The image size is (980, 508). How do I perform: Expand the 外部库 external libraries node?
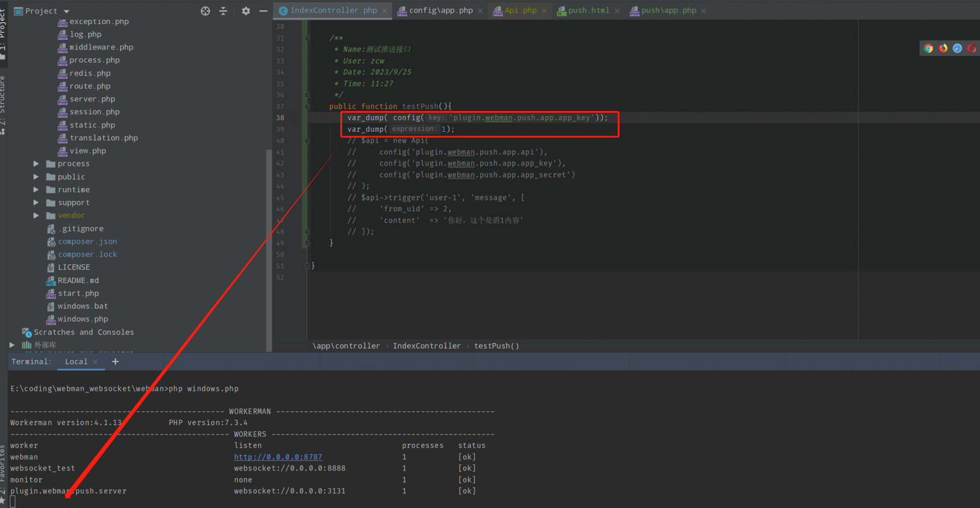click(12, 345)
